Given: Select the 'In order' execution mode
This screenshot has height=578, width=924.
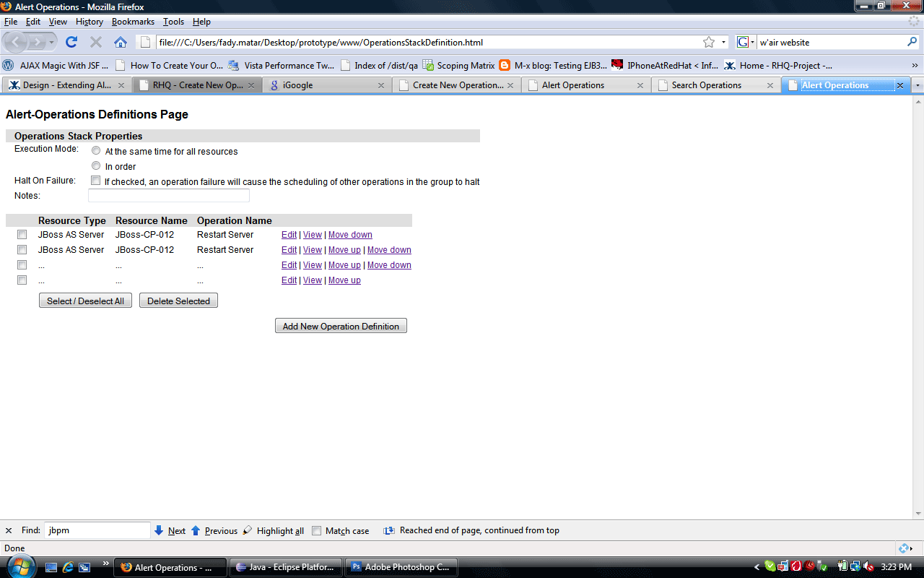Looking at the screenshot, I should 96,166.
